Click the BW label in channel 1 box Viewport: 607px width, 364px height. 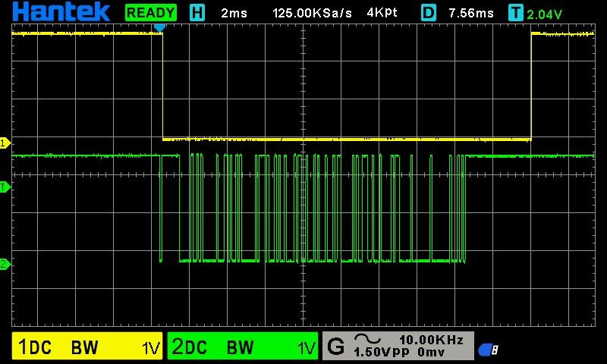point(84,348)
